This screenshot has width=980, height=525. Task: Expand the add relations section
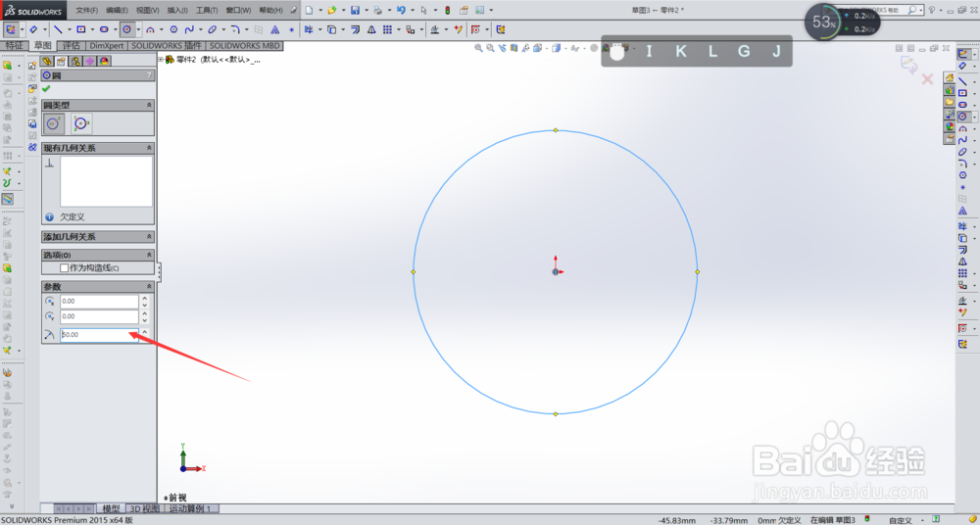[149, 237]
